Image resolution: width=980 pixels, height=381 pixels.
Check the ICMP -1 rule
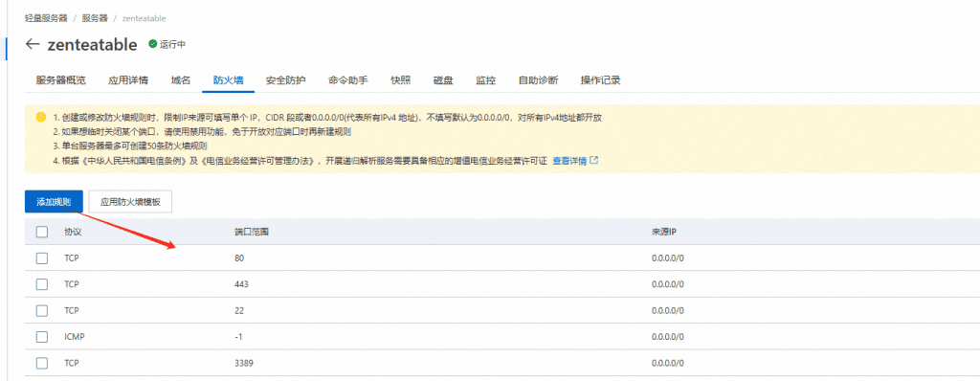pyautogui.click(x=42, y=337)
